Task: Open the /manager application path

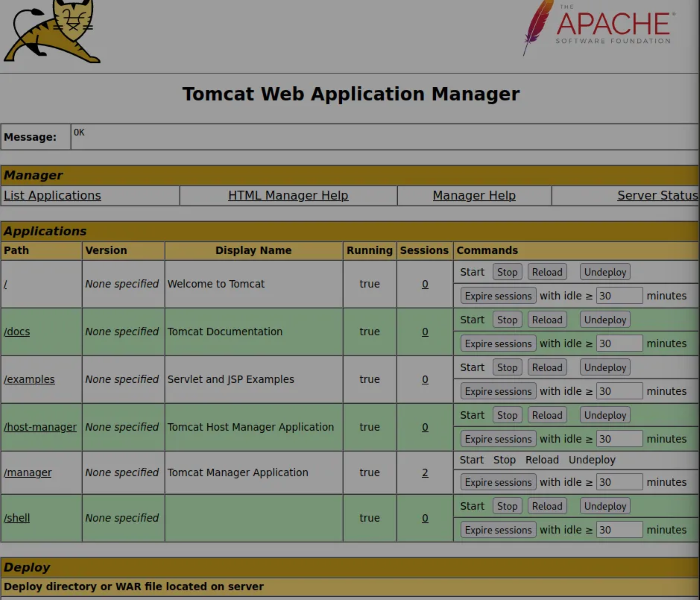Action: [28, 472]
